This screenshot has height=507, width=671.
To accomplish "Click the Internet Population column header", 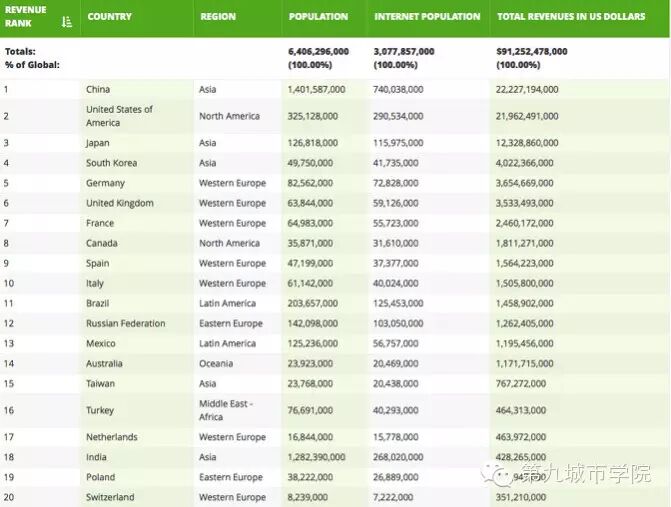I will click(427, 17).
